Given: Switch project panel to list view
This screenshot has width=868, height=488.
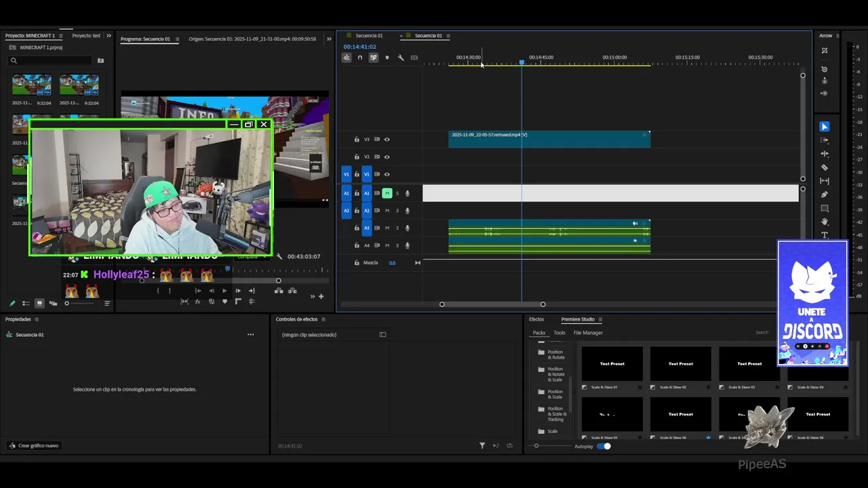Looking at the screenshot, I should 26,303.
